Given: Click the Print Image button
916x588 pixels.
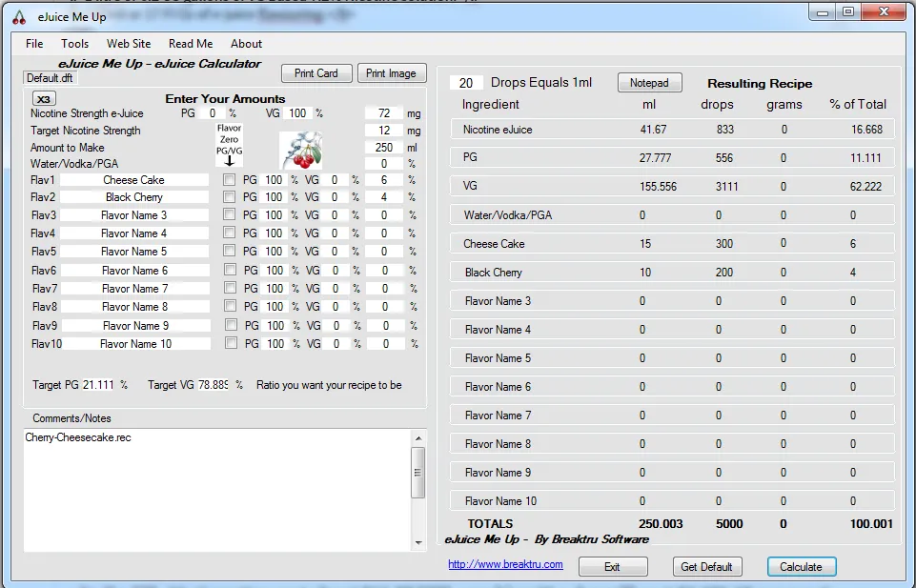Looking at the screenshot, I should (392, 73).
